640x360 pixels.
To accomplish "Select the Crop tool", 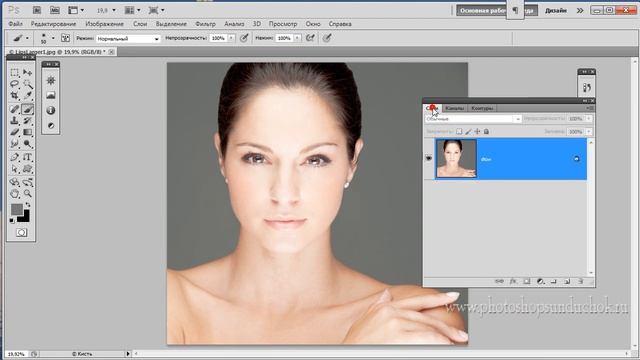I will (15, 96).
